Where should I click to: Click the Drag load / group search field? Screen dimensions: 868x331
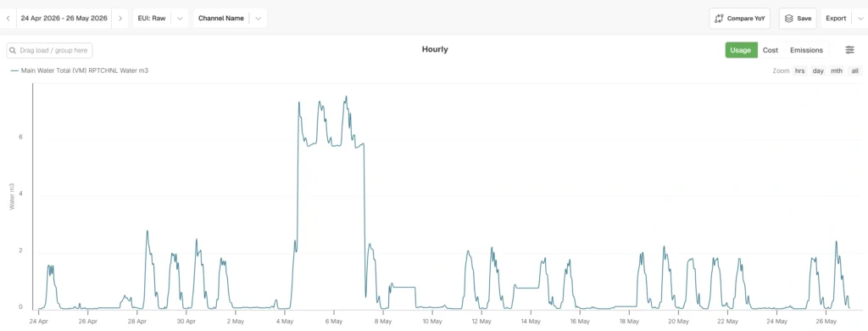(x=49, y=50)
